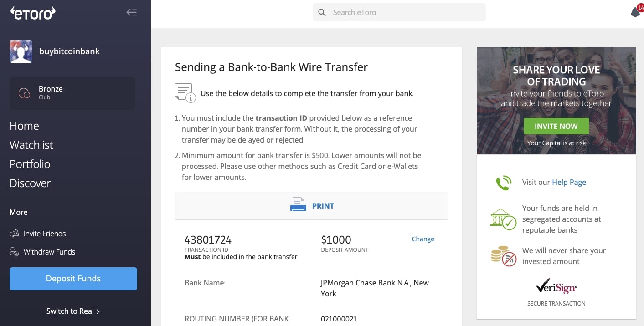Viewport: 644px width, 326px height.
Task: Click Change next to deposit amount
Action: (423, 239)
